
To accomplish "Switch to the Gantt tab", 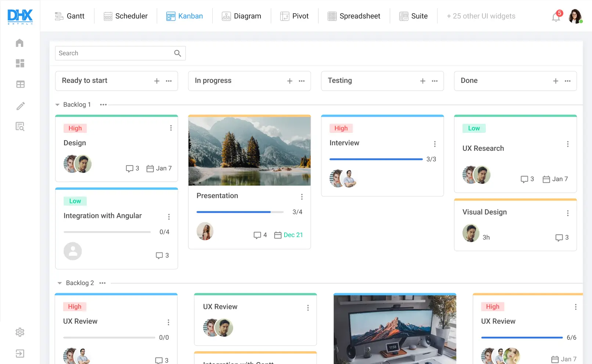I will (x=70, y=16).
